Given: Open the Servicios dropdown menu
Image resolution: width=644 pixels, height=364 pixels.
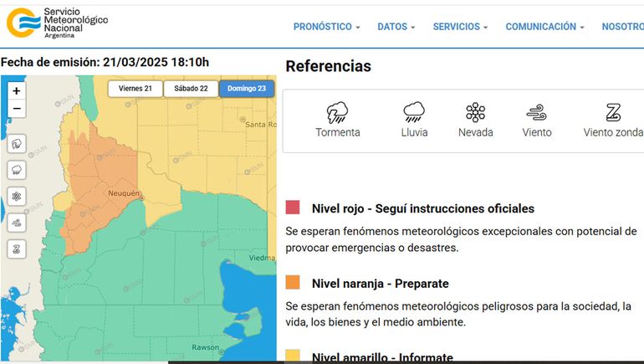Looking at the screenshot, I should (x=460, y=27).
